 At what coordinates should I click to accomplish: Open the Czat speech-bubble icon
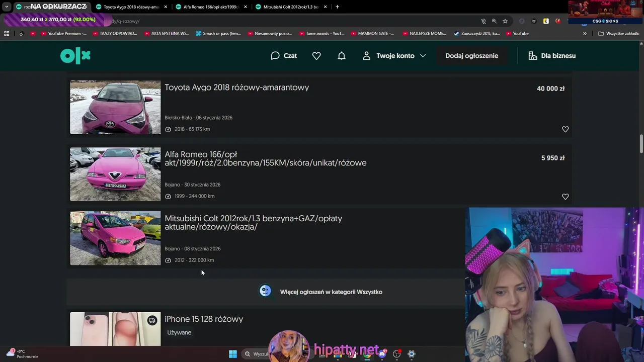point(275,56)
